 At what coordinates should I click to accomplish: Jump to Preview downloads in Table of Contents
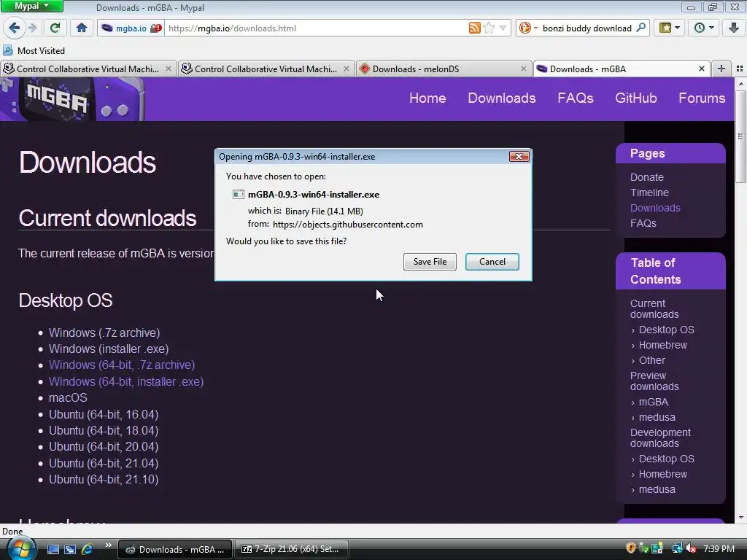[654, 381]
